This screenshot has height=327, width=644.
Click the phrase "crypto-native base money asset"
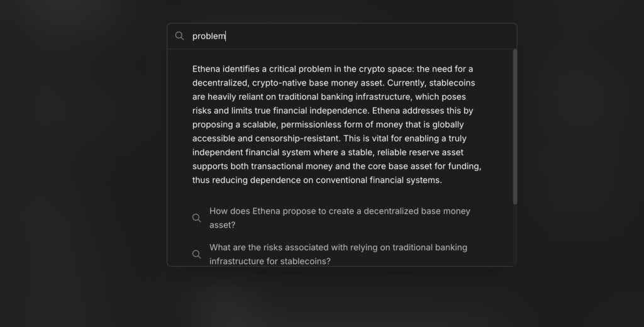click(318, 83)
